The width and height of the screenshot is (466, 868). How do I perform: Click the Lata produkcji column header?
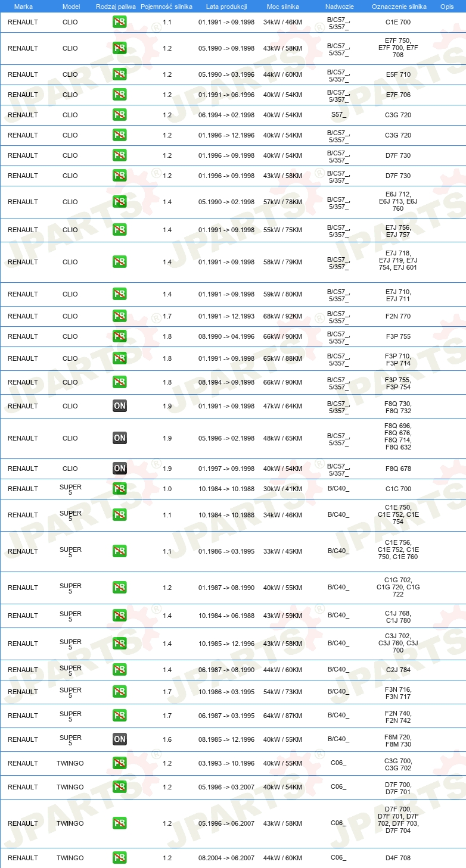coord(226,6)
